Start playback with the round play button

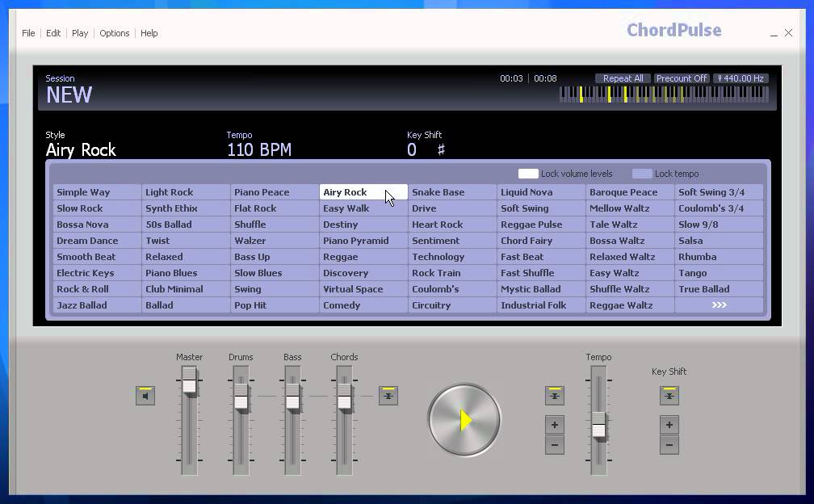pyautogui.click(x=464, y=420)
